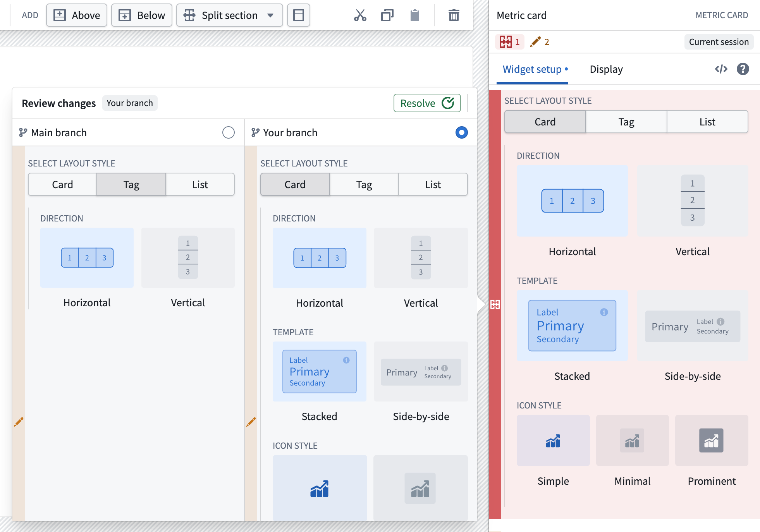760x532 pixels.
Task: Click the layout panel icon after Split section
Action: click(298, 15)
